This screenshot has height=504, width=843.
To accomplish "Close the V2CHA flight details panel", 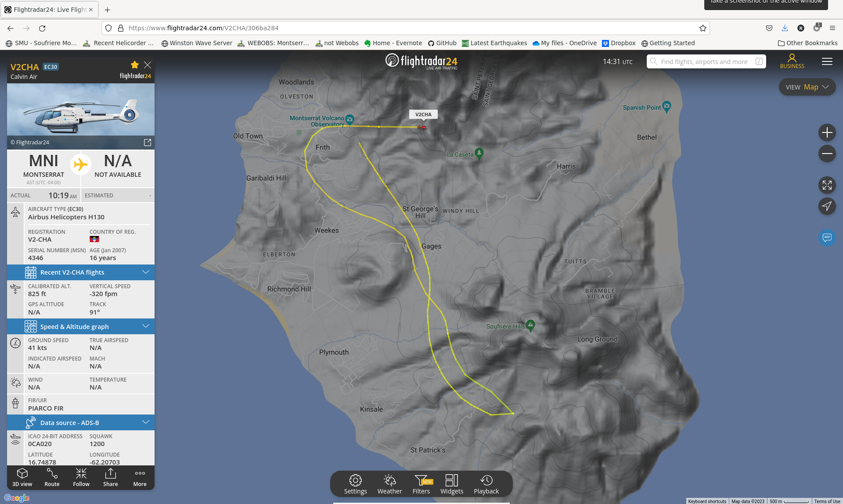I will (x=148, y=65).
